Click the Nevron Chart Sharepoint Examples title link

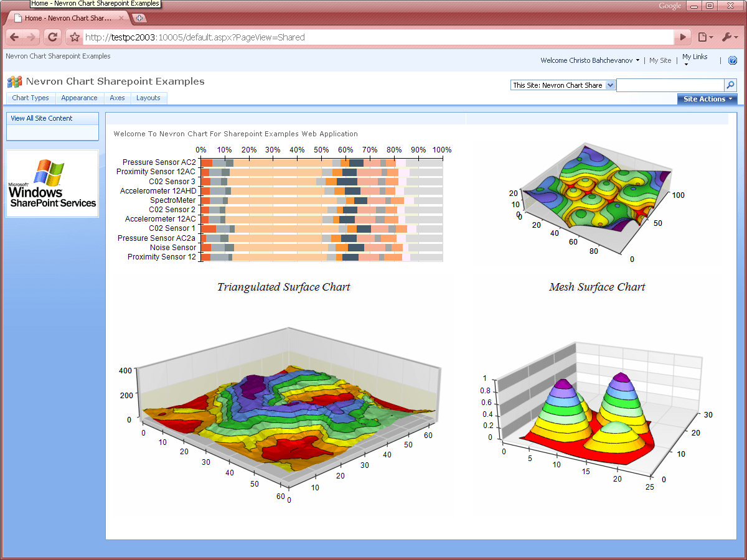click(x=115, y=82)
